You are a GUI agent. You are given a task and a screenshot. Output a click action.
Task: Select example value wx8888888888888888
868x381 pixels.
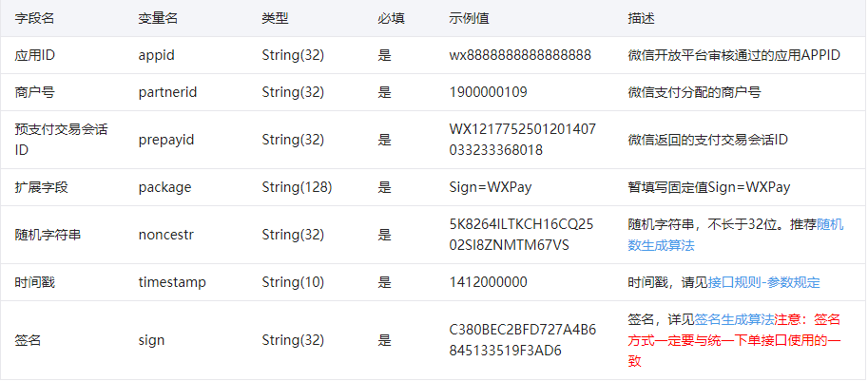(x=520, y=55)
